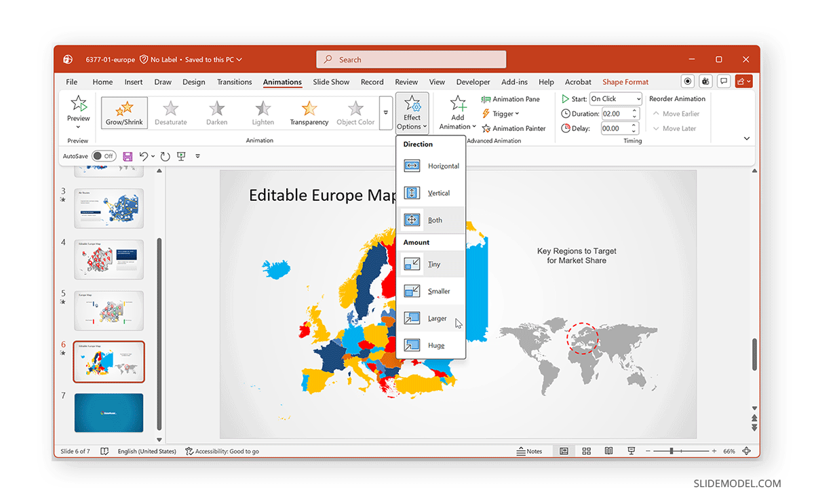Switch to Reading View

tap(609, 451)
